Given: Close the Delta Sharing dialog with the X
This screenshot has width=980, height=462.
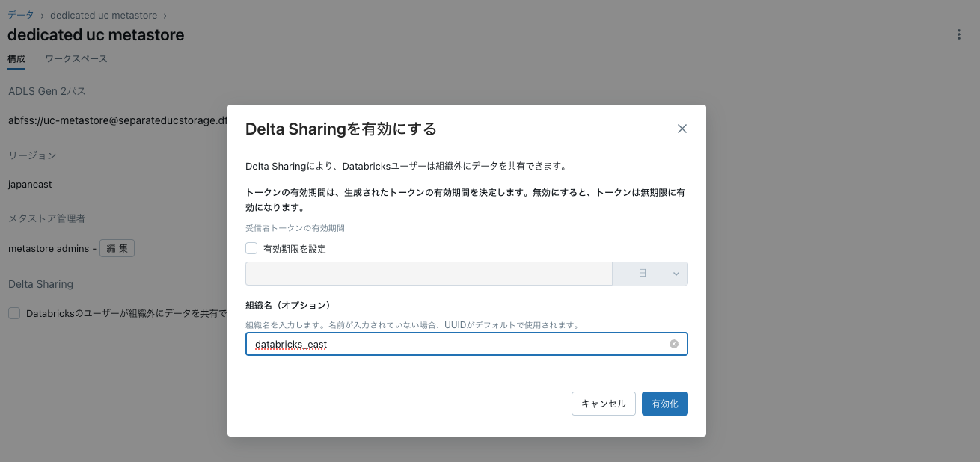Looking at the screenshot, I should (682, 128).
